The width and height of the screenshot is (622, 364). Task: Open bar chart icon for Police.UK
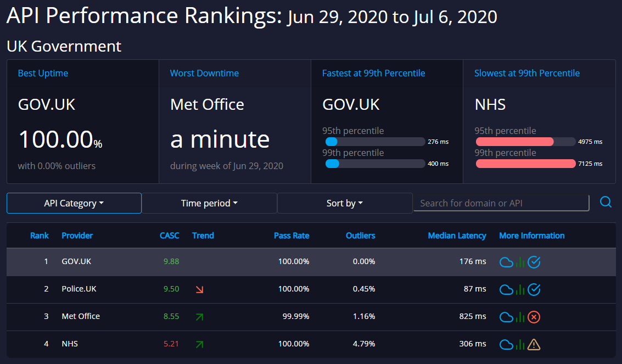click(520, 289)
